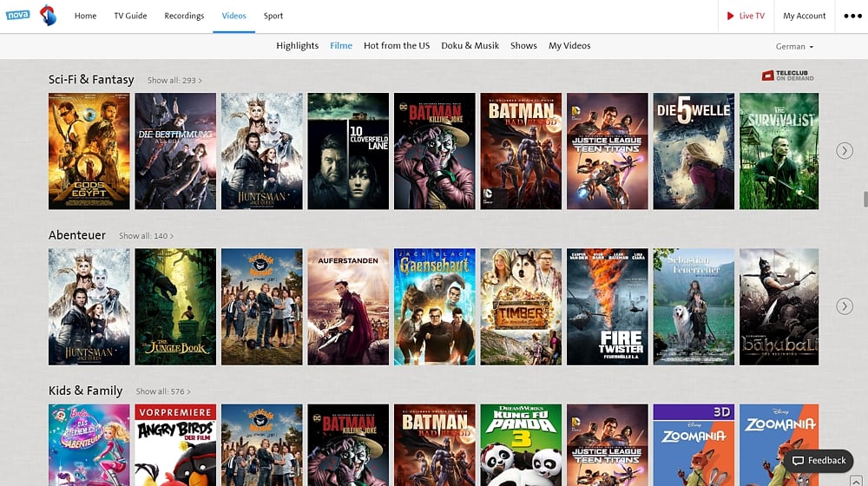Show all 293 Sci-Fi & Fantasy titles
This screenshot has width=868, height=486.
[x=174, y=80]
